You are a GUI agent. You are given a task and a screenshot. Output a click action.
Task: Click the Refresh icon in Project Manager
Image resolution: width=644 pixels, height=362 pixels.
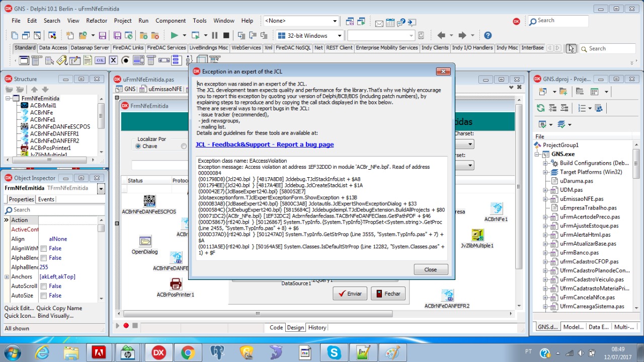[x=540, y=108]
